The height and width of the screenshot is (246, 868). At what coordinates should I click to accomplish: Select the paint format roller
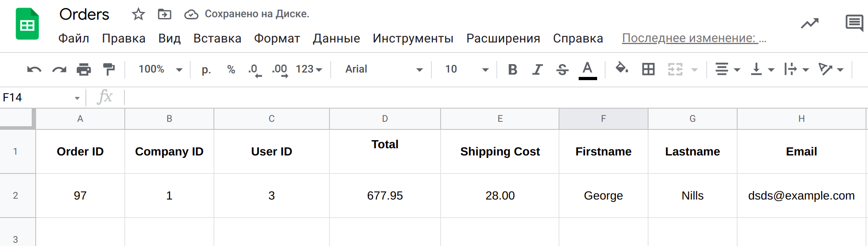(108, 69)
